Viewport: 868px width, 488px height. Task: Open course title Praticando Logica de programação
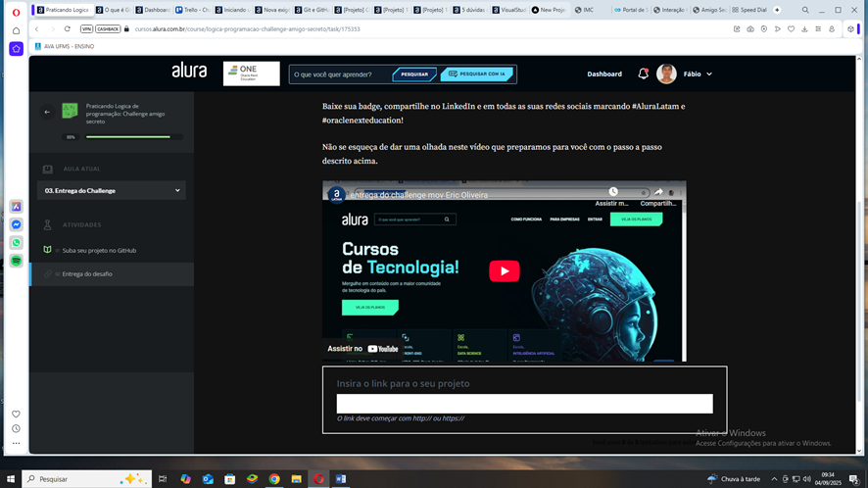[x=125, y=114]
